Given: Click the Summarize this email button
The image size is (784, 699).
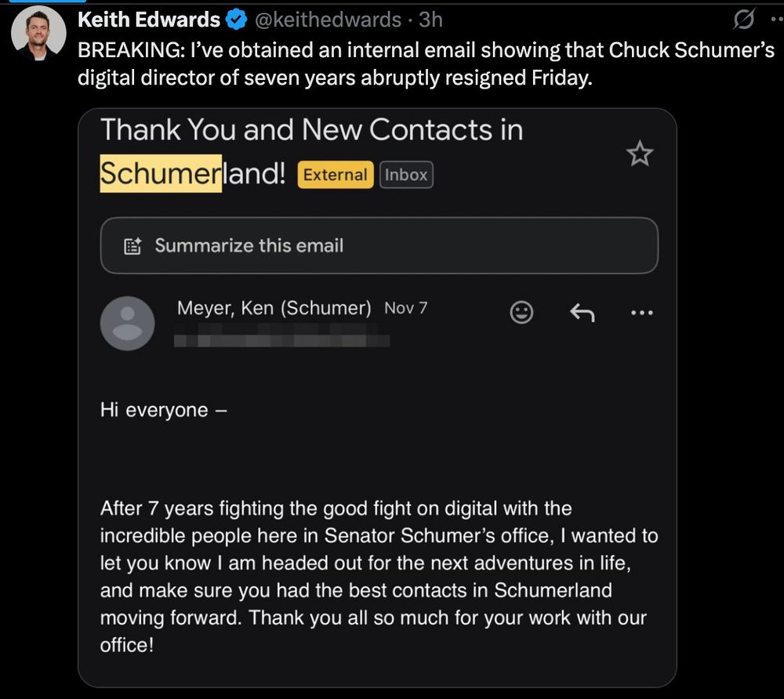Looking at the screenshot, I should (x=379, y=245).
